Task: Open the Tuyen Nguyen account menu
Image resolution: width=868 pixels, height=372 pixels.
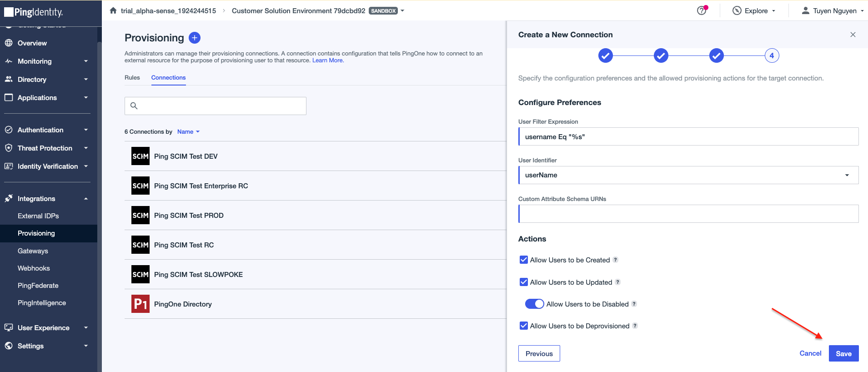Action: (833, 10)
